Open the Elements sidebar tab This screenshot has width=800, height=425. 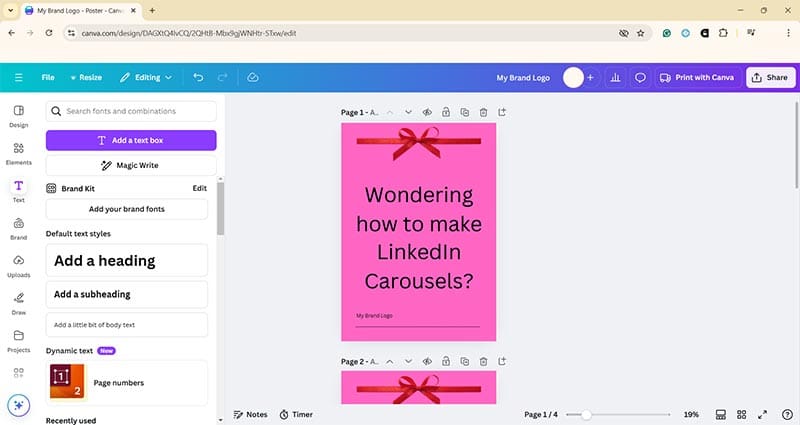click(x=18, y=154)
